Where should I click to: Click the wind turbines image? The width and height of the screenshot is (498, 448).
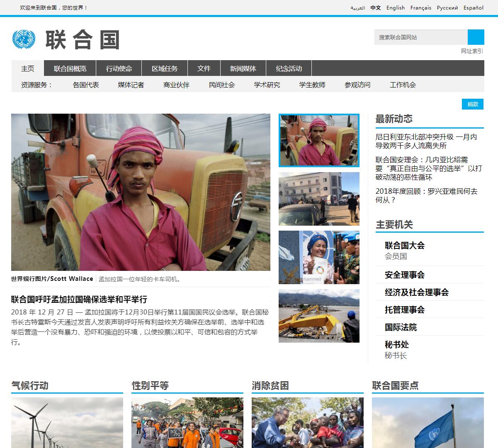click(x=67, y=423)
